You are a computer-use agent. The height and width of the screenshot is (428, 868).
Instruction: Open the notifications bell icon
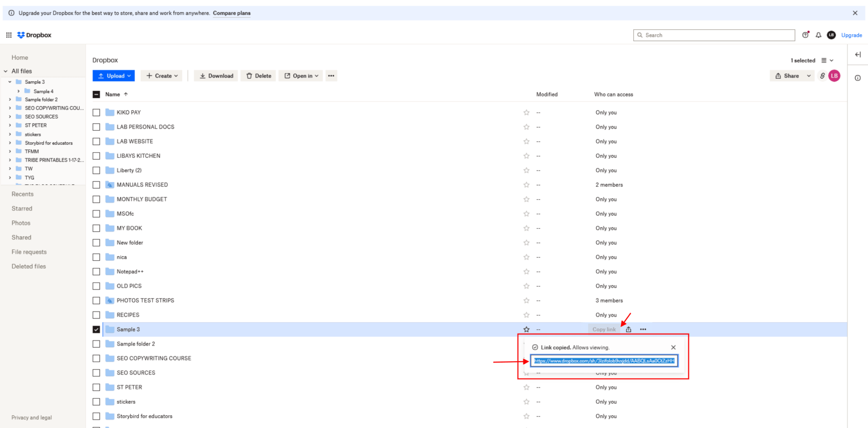818,35
